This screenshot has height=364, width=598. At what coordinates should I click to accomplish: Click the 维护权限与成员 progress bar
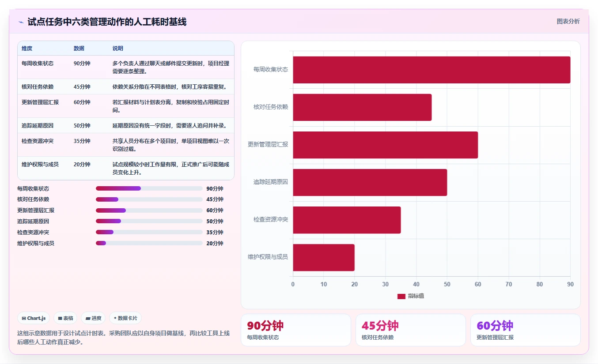149,244
